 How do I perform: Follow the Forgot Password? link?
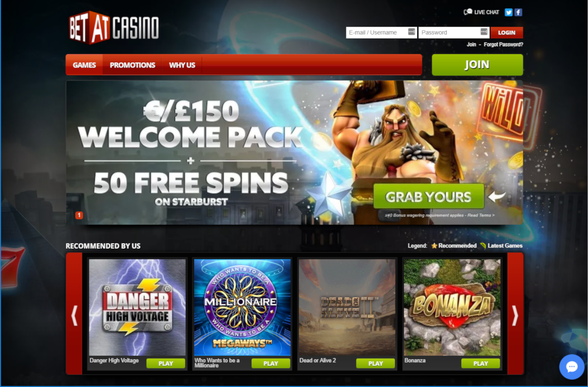[x=503, y=44]
